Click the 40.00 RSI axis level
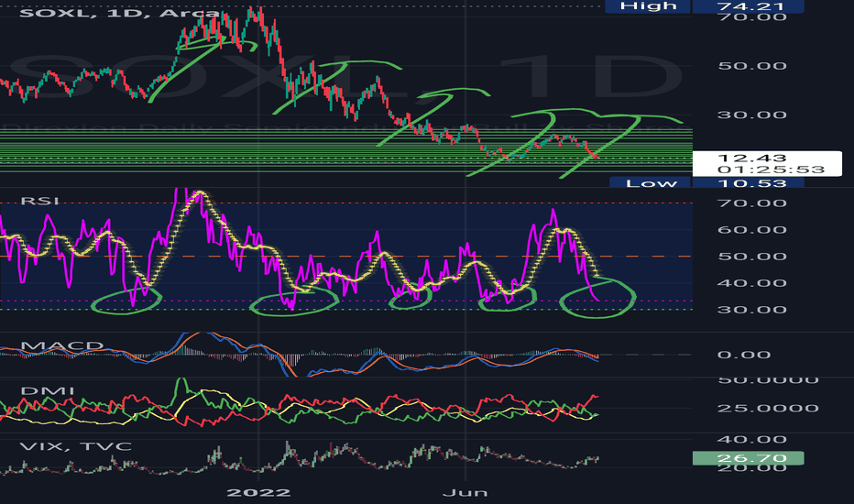The height and width of the screenshot is (504, 854). [751, 283]
